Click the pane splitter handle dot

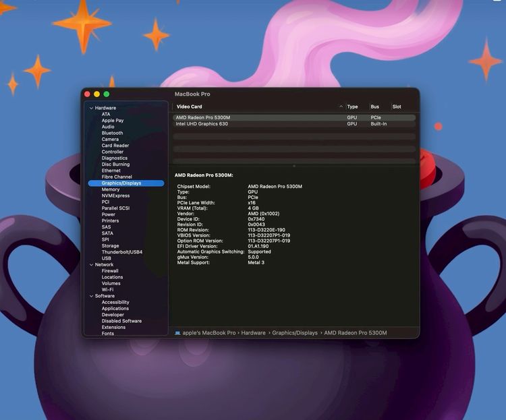click(x=294, y=166)
